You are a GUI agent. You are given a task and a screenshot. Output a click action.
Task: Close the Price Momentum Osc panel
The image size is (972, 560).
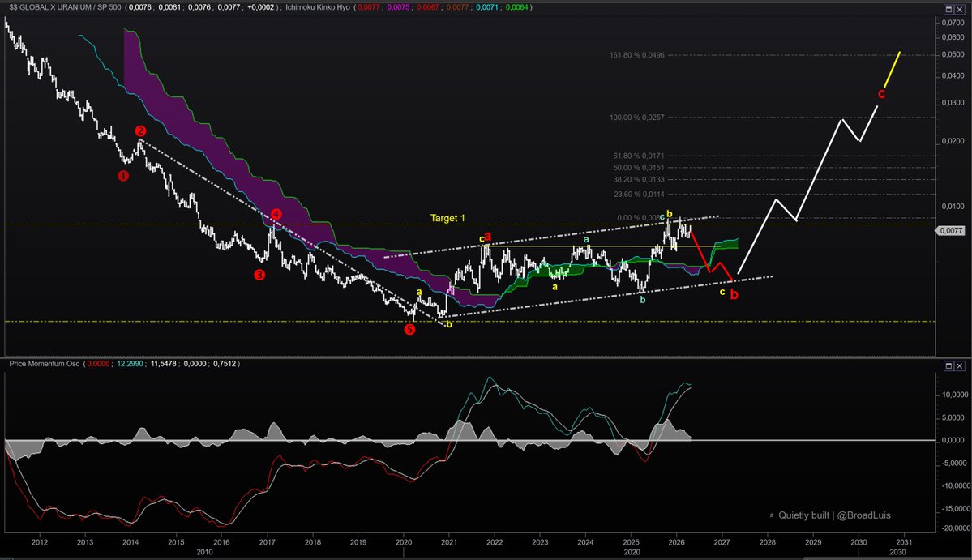point(960,365)
